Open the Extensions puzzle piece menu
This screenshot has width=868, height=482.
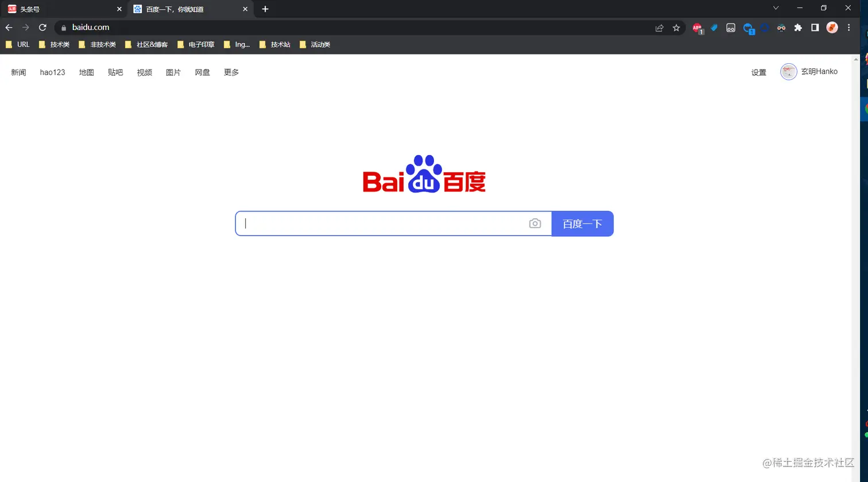(x=798, y=28)
